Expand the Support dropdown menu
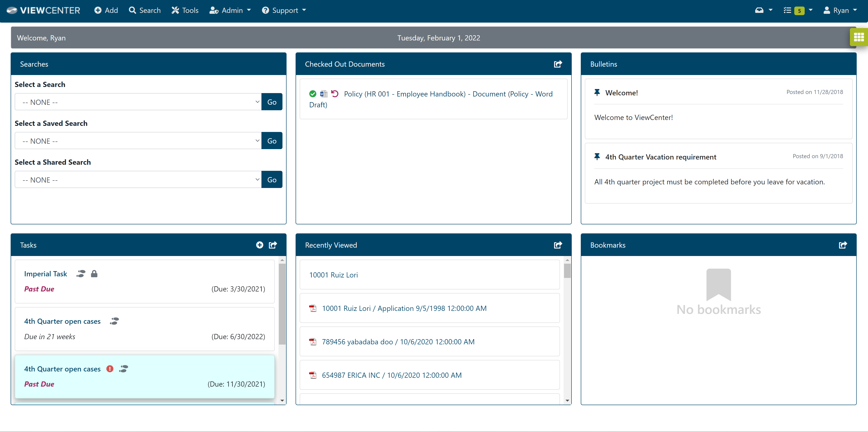The width and height of the screenshot is (868, 432). pyautogui.click(x=284, y=10)
